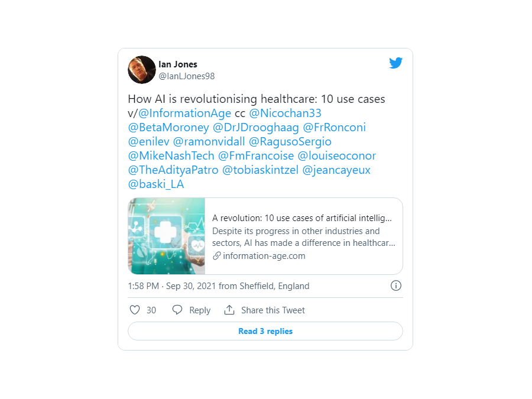The image size is (532, 399).
Task: Click the Twitter bird logo icon
Action: (395, 63)
